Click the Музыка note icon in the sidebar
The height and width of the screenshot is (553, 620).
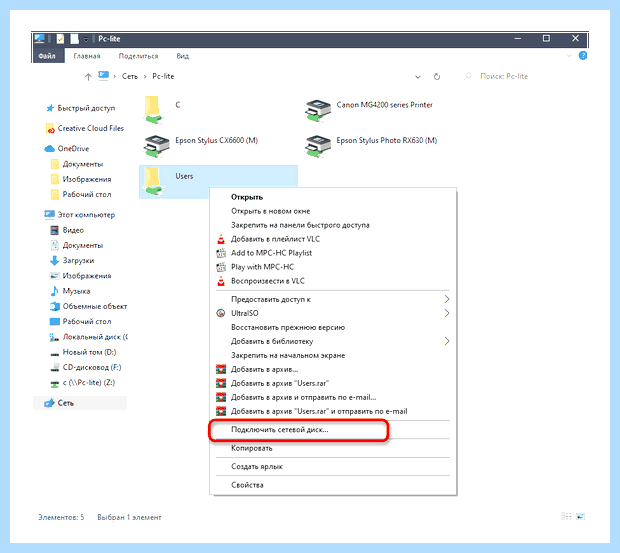55,291
